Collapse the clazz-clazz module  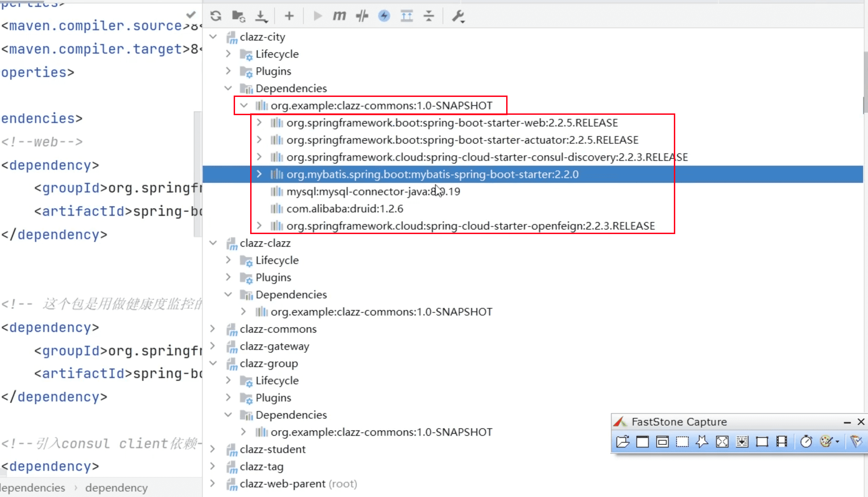point(213,243)
